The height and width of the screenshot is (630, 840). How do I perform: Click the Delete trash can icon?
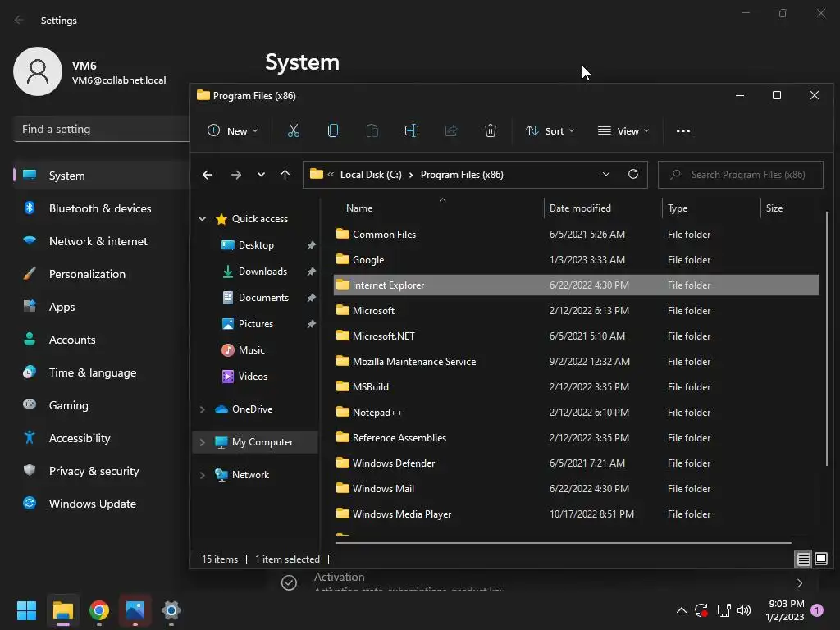[491, 130]
